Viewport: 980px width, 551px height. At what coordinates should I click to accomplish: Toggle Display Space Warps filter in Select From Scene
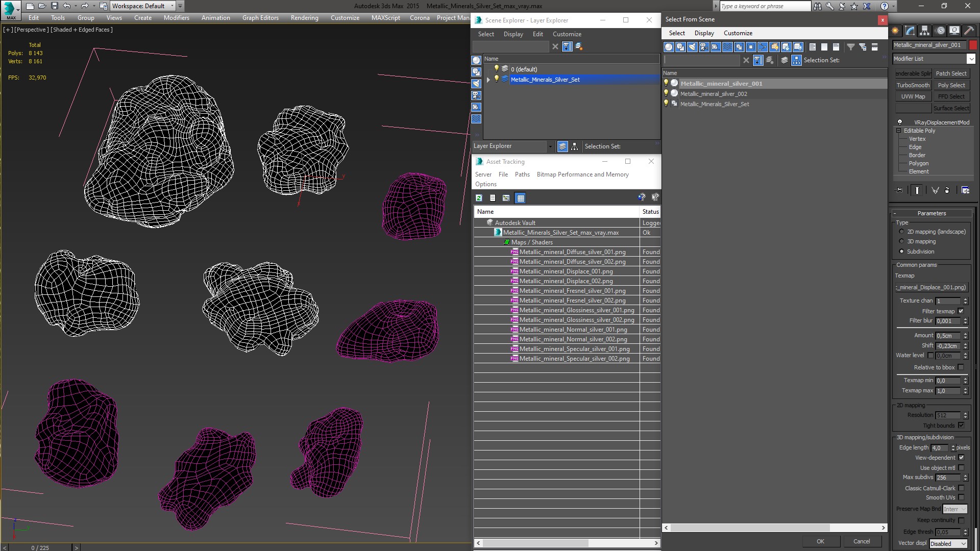(x=727, y=47)
